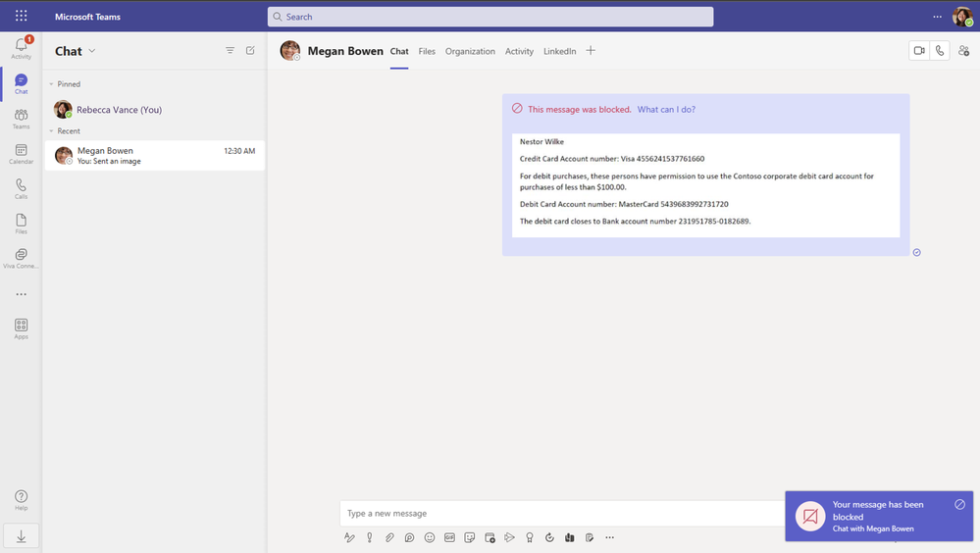Click the bank account number line

coord(635,222)
